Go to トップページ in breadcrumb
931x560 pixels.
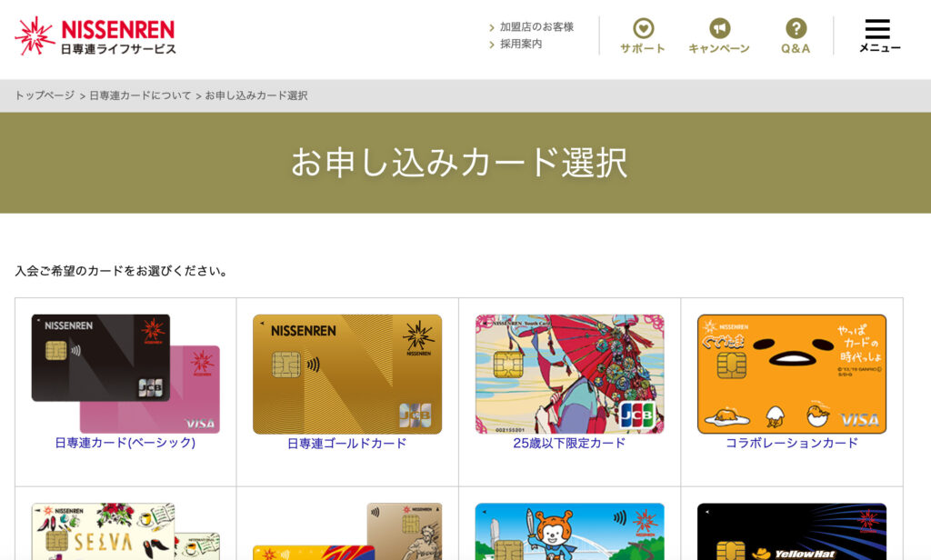tap(45, 95)
